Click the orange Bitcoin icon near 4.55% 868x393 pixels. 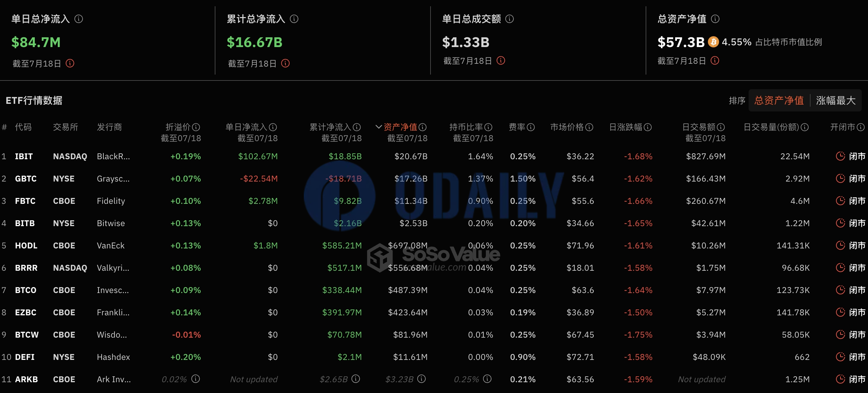713,42
